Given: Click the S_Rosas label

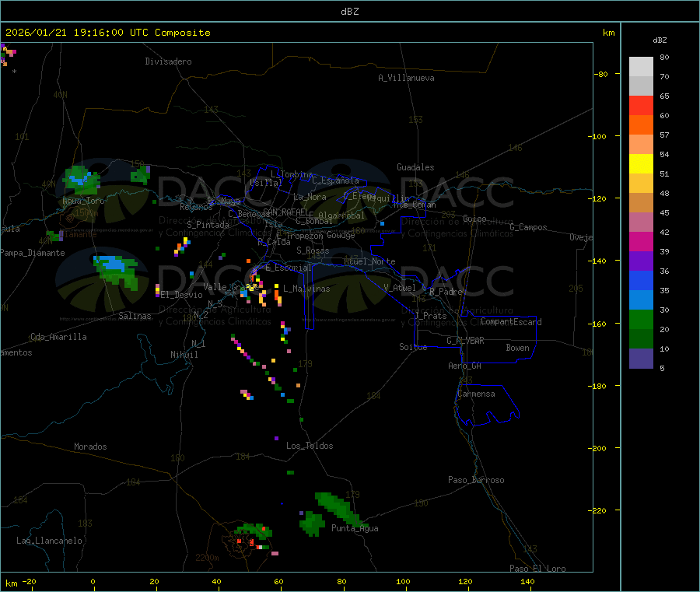Looking at the screenshot, I should 313,250.
